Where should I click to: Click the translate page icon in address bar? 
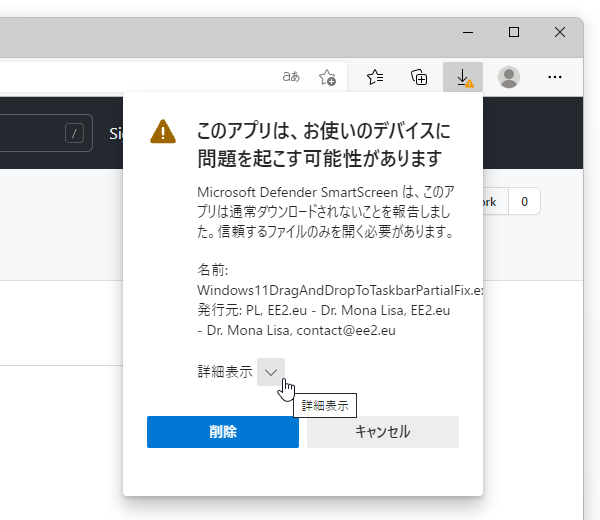tap(291, 77)
